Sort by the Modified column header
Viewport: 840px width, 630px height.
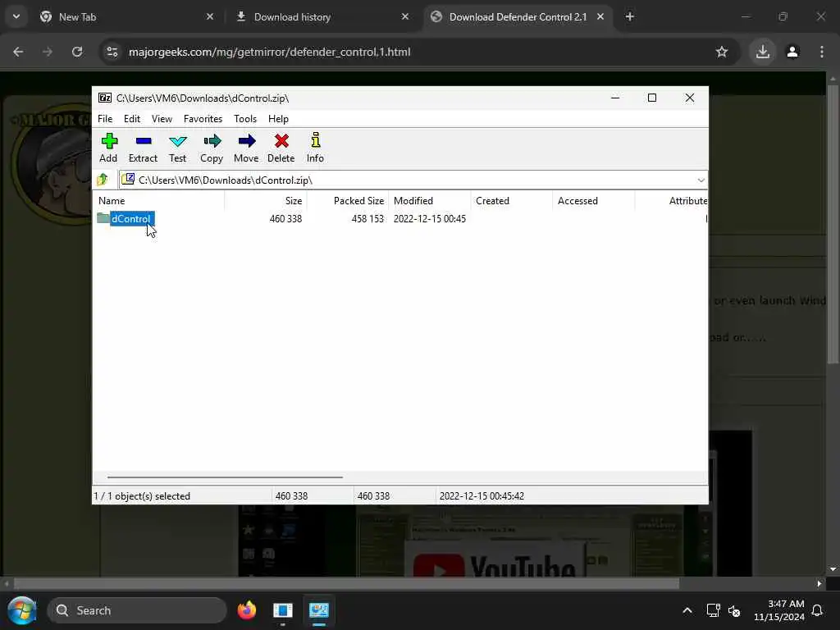[x=430, y=201]
